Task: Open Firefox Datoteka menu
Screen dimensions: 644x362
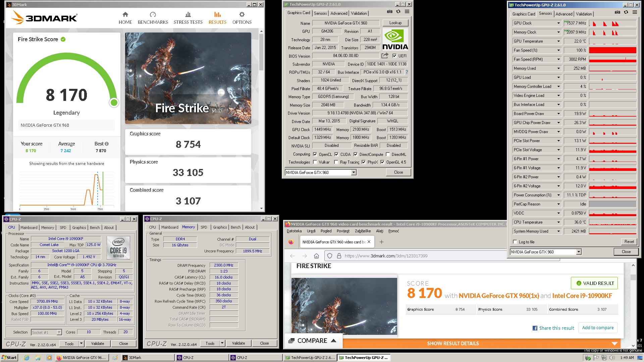Action: pyautogui.click(x=294, y=231)
